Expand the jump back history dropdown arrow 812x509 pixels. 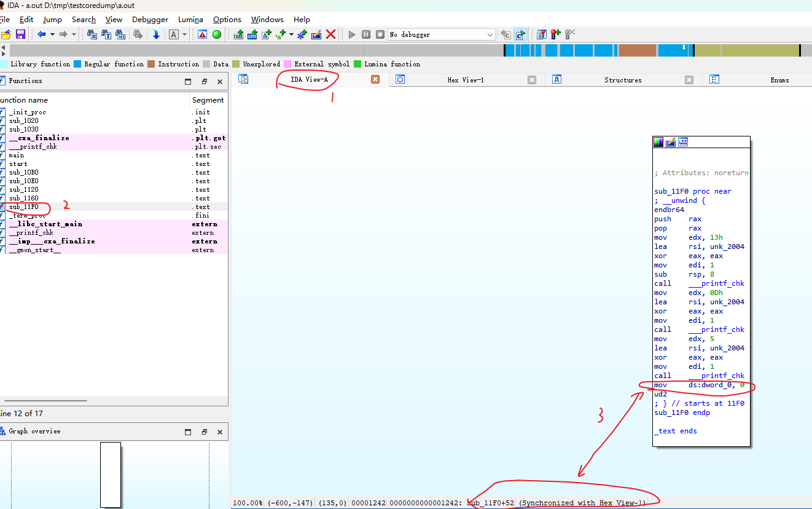(x=52, y=34)
